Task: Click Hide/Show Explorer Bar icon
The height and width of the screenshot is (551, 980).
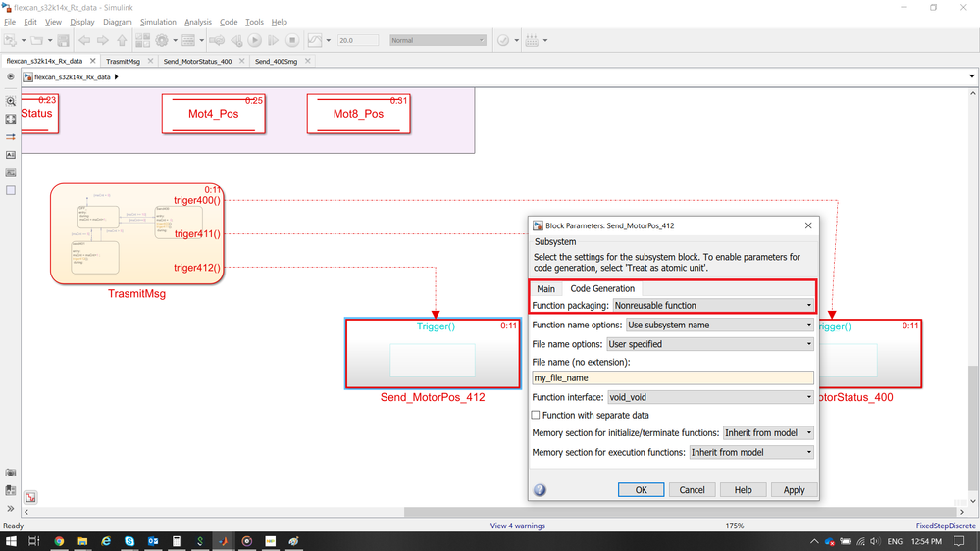Action: (11, 76)
